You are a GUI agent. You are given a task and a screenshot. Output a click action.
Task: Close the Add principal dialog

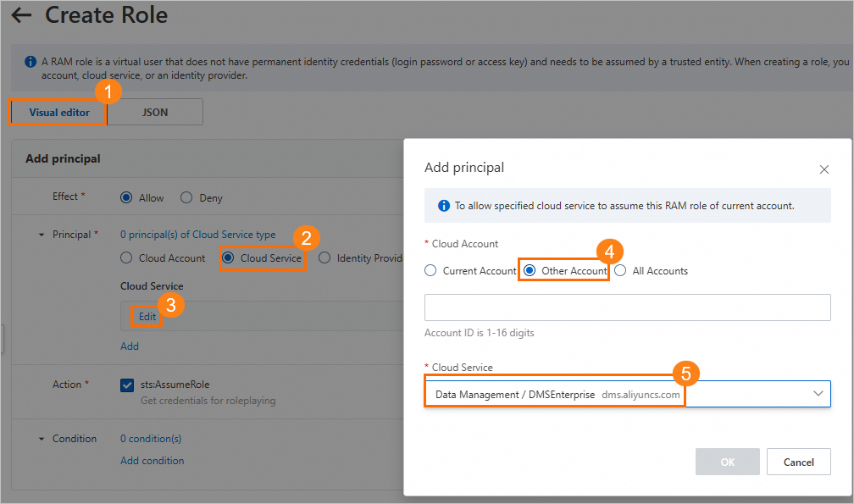click(x=823, y=169)
